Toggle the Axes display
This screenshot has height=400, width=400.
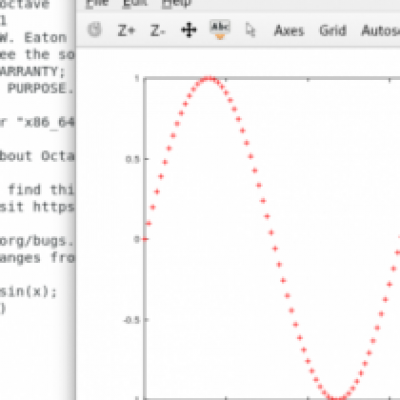click(x=289, y=31)
